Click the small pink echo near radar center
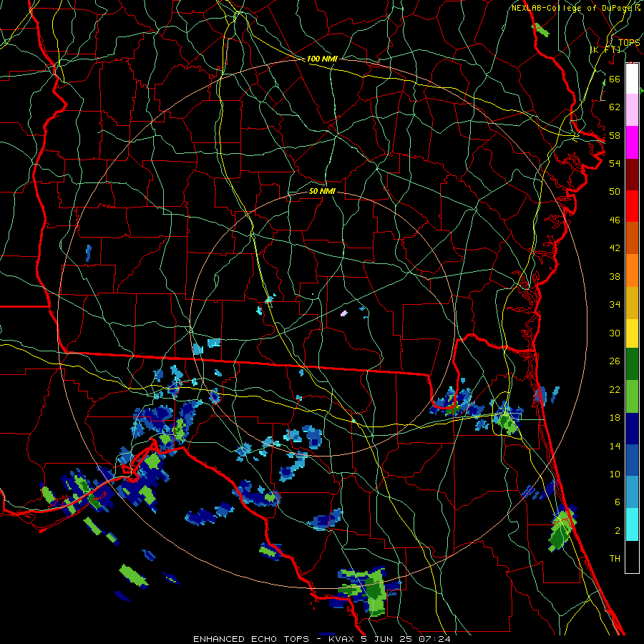644x644 pixels. [343, 313]
